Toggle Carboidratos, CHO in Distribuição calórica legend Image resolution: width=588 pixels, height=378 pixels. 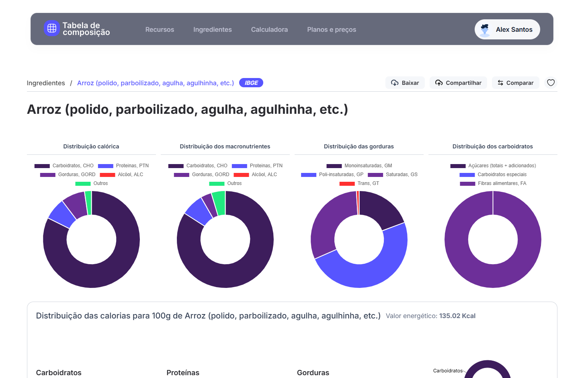(64, 166)
